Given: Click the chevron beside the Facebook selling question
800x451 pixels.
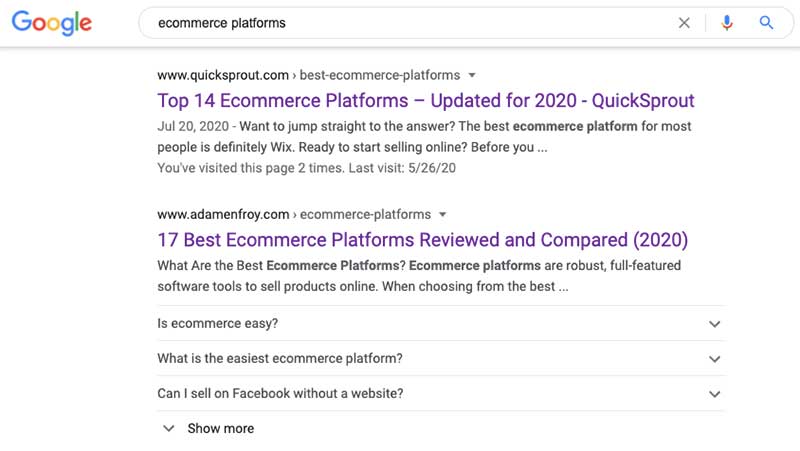Looking at the screenshot, I should (714, 394).
